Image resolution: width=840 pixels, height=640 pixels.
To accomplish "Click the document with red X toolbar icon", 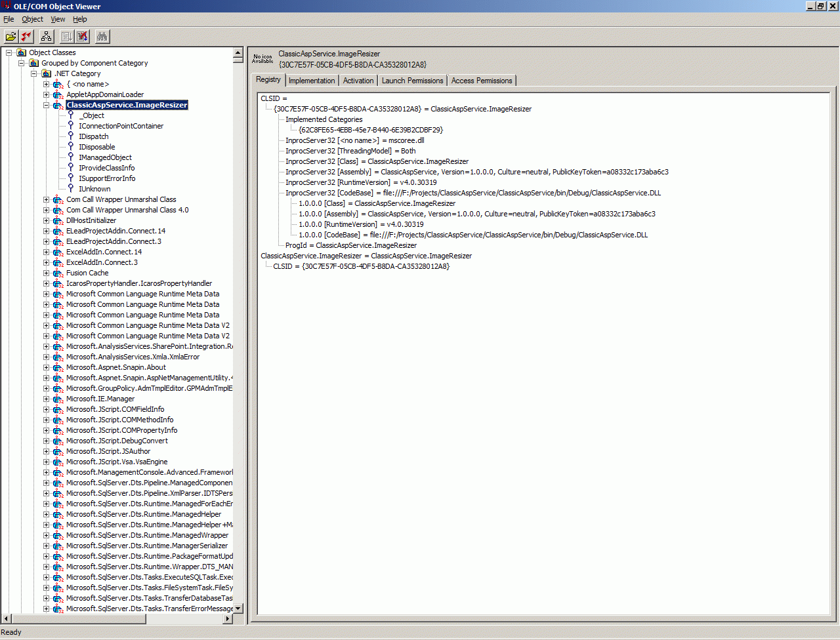I will coord(82,37).
